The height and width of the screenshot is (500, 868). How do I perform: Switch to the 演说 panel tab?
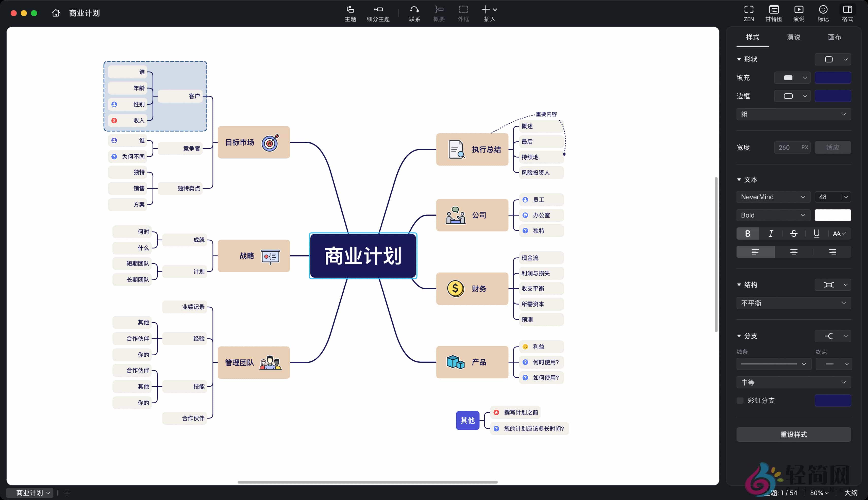[x=793, y=37]
